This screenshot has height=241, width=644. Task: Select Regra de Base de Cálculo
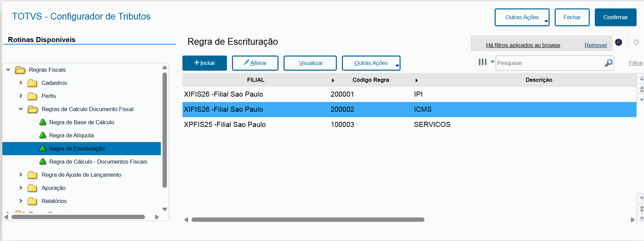(x=82, y=123)
